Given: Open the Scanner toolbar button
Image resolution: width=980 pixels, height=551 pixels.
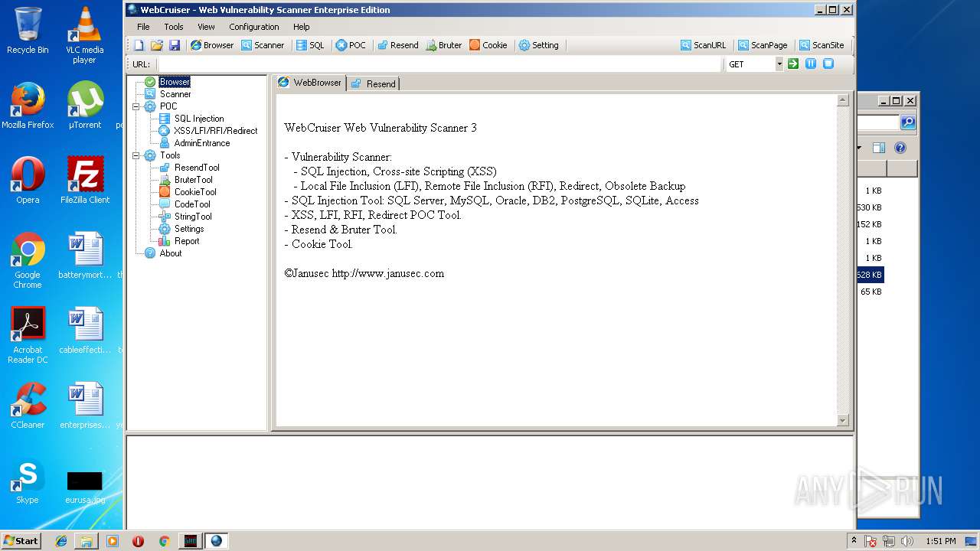Looking at the screenshot, I should [x=263, y=45].
